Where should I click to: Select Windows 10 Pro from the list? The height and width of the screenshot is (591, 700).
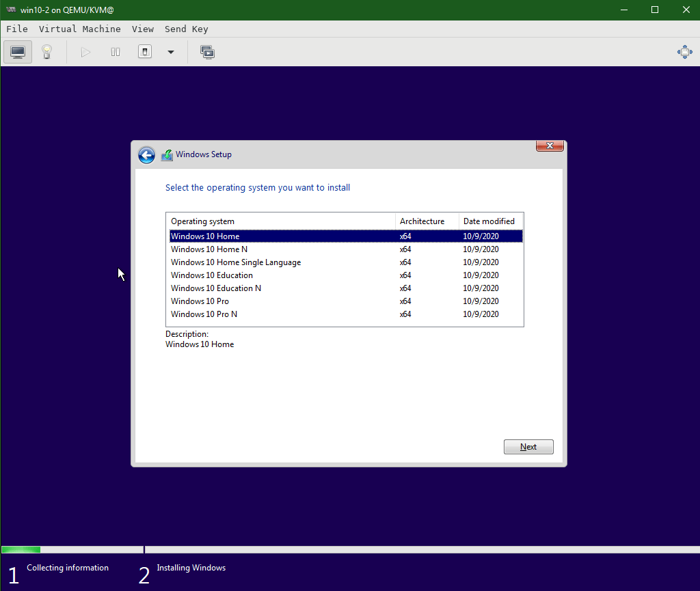(x=200, y=301)
